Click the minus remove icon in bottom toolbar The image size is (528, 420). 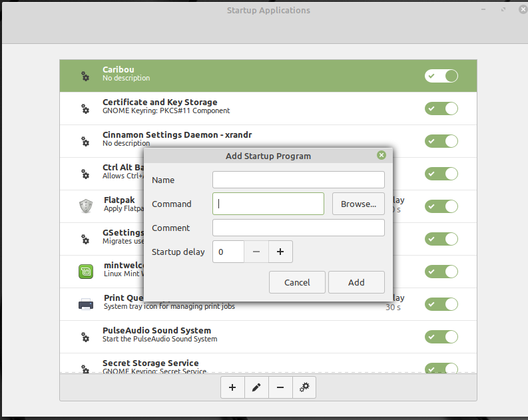pos(280,387)
